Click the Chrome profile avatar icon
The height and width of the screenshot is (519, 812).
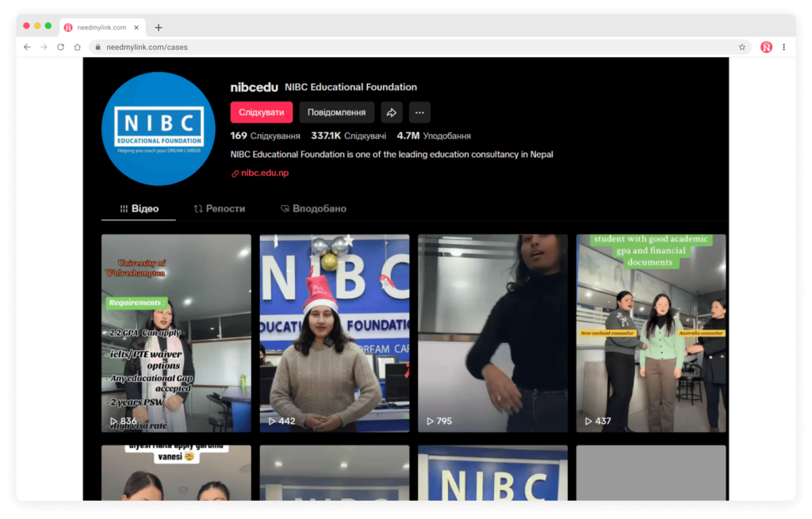pos(766,47)
